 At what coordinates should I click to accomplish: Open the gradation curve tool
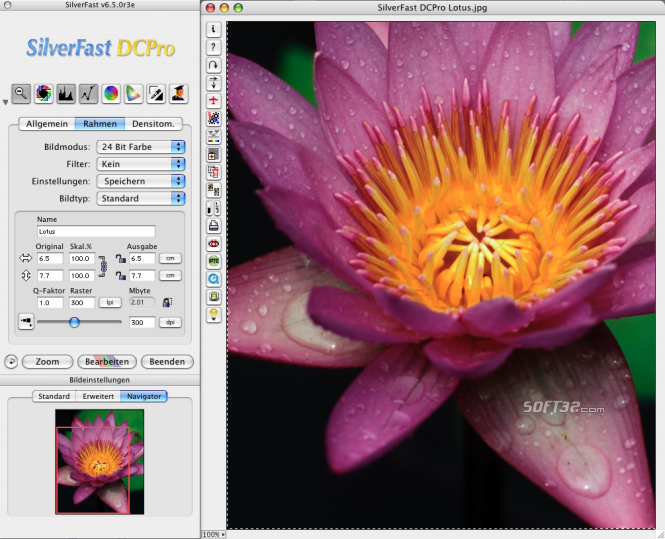(x=88, y=93)
